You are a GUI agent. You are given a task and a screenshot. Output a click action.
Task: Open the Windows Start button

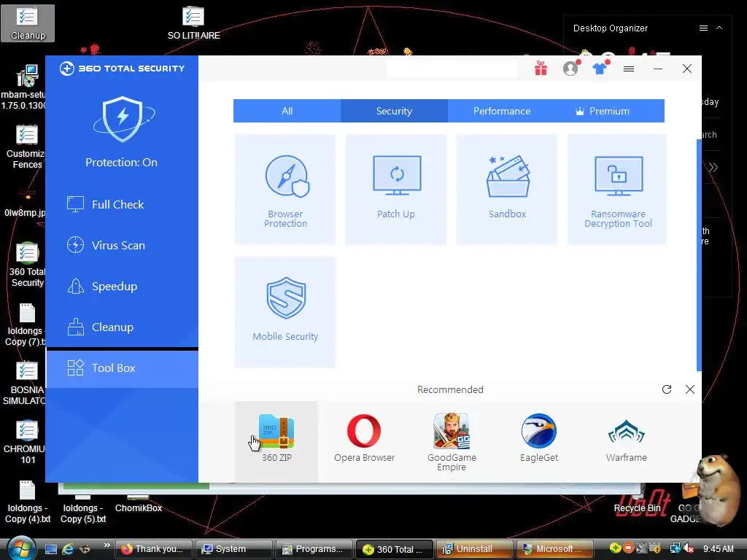21,548
